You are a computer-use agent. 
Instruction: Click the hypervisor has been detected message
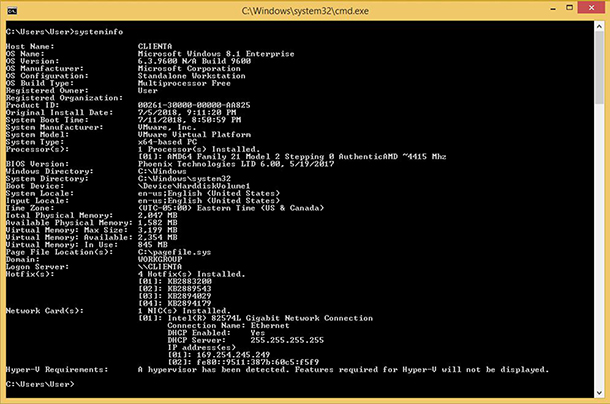coord(343,370)
